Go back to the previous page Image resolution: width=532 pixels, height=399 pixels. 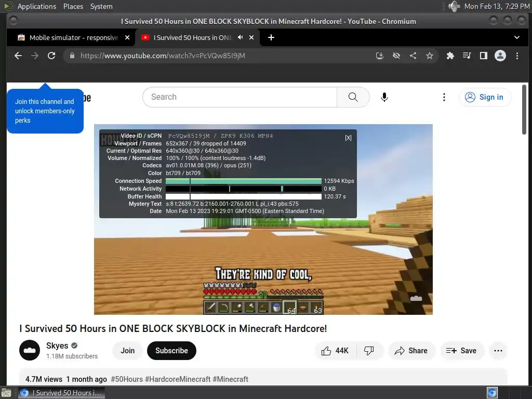coord(18,56)
